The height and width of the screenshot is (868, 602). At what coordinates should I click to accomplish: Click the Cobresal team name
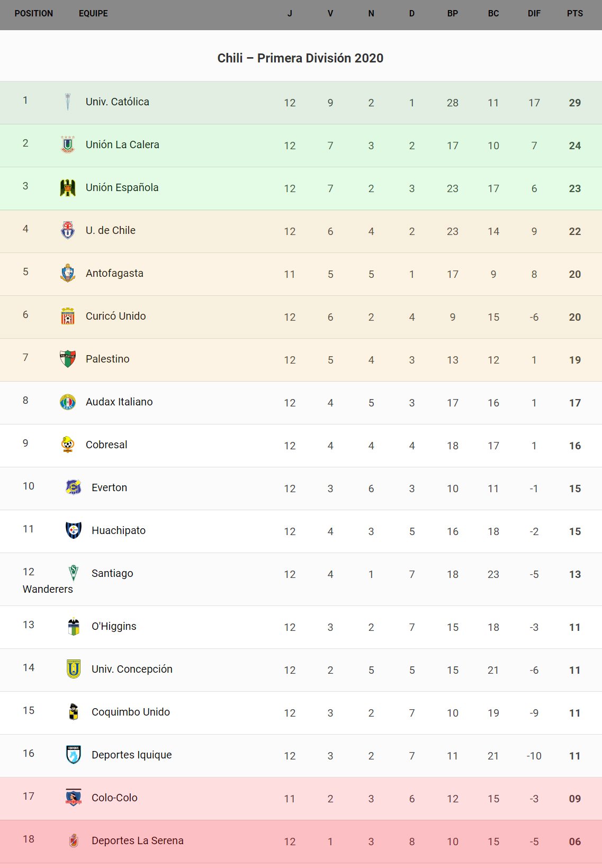(x=106, y=445)
